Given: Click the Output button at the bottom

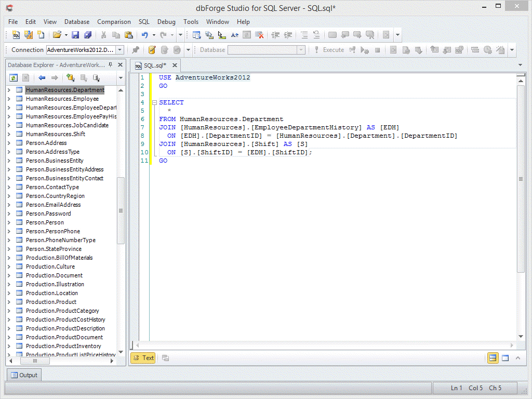Looking at the screenshot, I should pos(23,375).
